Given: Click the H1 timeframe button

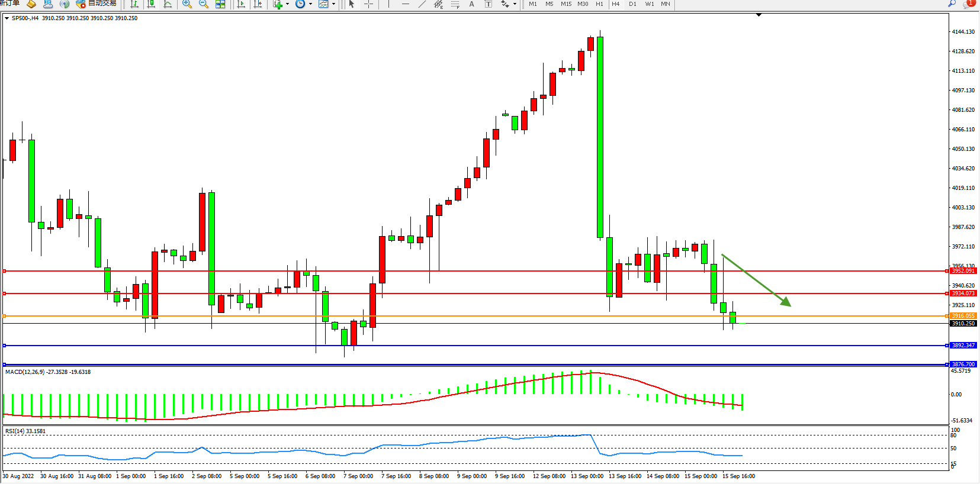Looking at the screenshot, I should 599,4.
